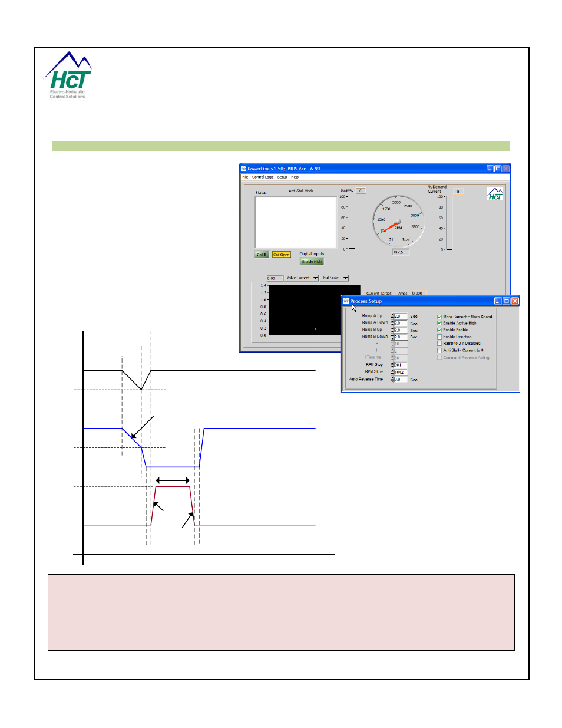
Task: Open the Control Logic menu
Action: coord(263,177)
